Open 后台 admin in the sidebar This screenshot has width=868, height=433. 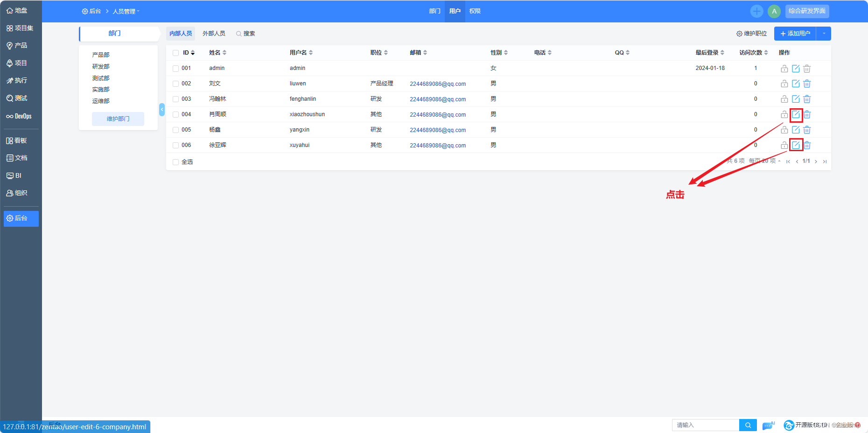point(21,218)
